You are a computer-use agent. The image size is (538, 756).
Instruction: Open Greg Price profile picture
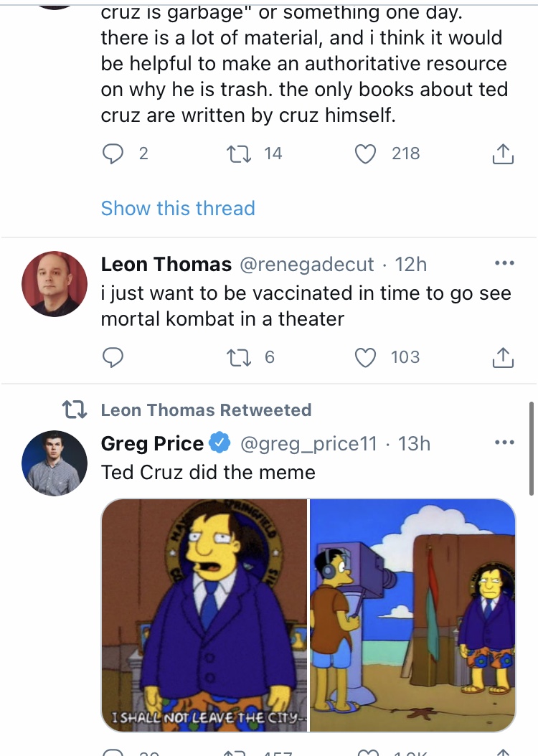coord(55,463)
